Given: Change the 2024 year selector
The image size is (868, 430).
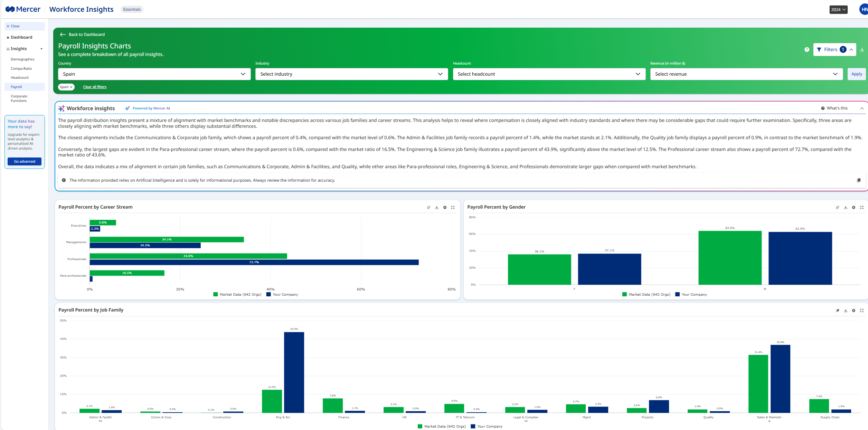Looking at the screenshot, I should [838, 10].
